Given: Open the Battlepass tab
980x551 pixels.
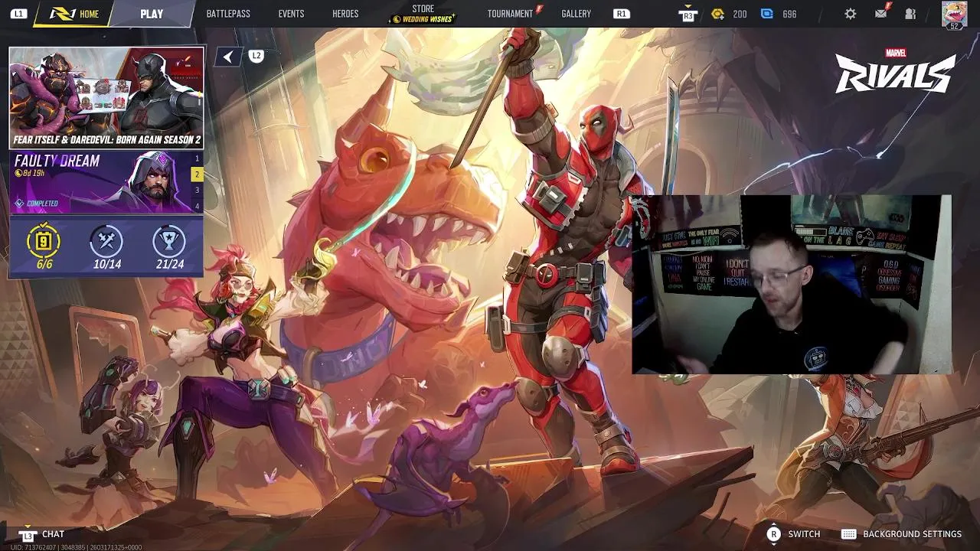Looking at the screenshot, I should coord(228,14).
